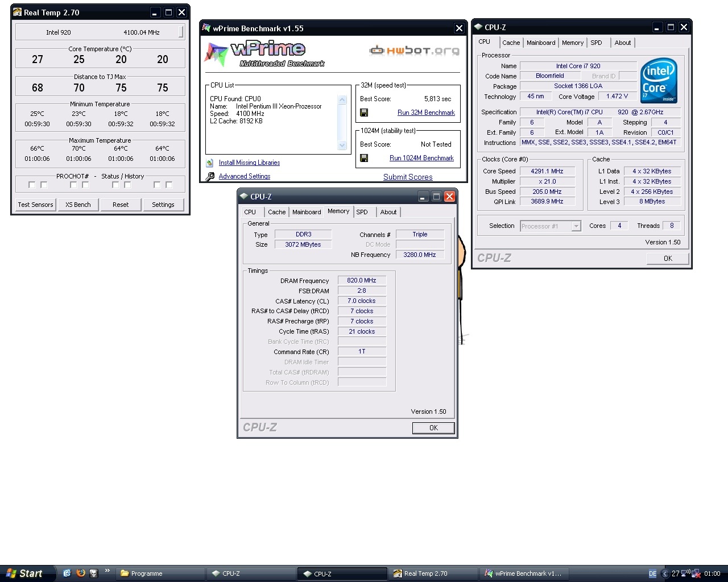Open Real Temp Settings

pos(163,205)
